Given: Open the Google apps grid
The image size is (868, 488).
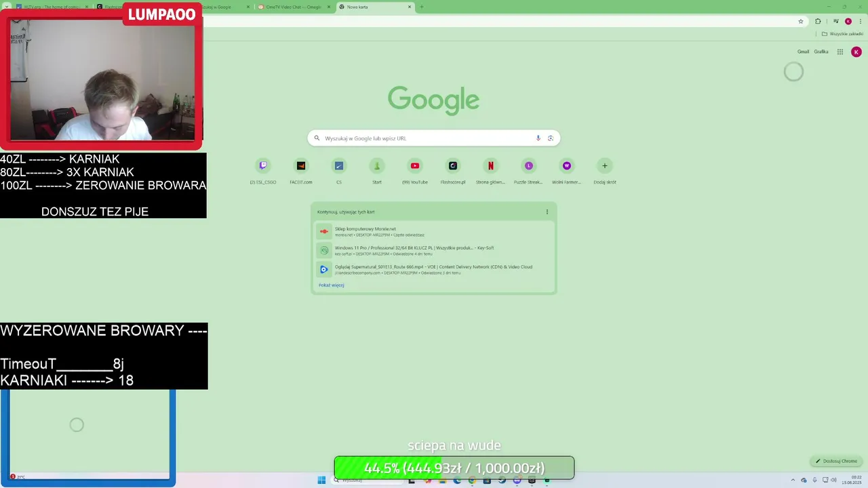Looking at the screenshot, I should tap(840, 52).
